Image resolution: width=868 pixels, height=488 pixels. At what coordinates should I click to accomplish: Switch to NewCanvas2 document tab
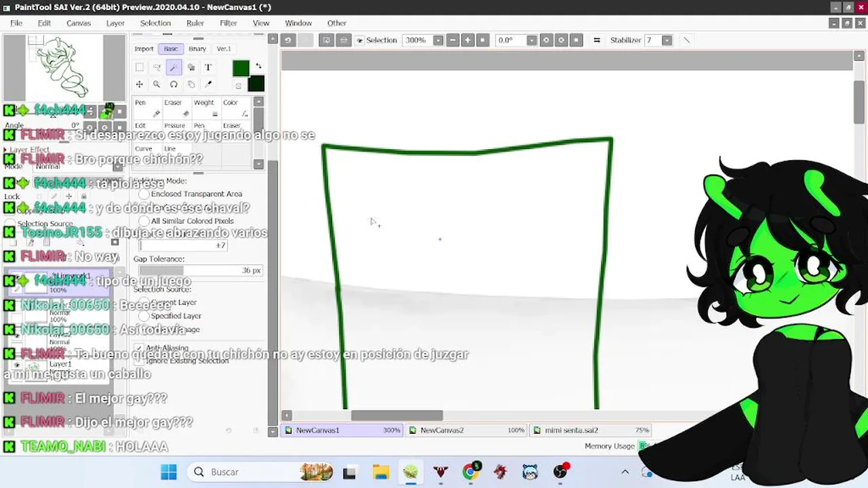click(467, 430)
